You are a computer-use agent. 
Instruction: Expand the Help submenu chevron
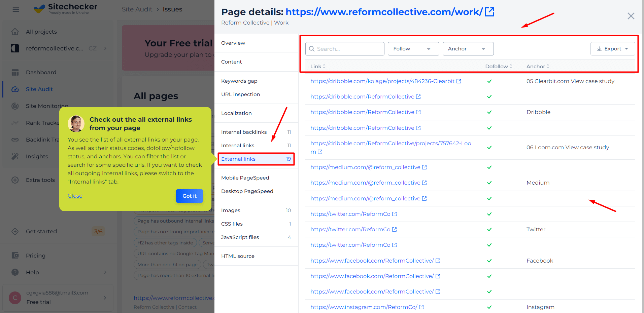coord(105,272)
